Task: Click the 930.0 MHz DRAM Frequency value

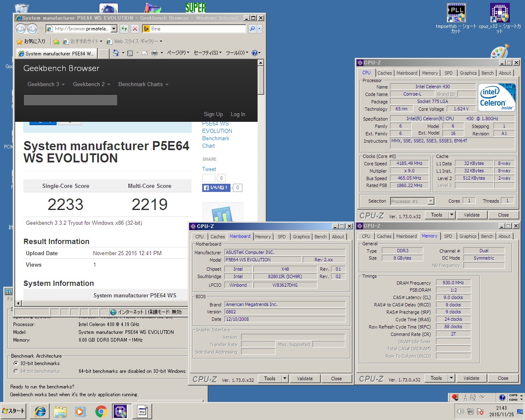Action: point(453,283)
